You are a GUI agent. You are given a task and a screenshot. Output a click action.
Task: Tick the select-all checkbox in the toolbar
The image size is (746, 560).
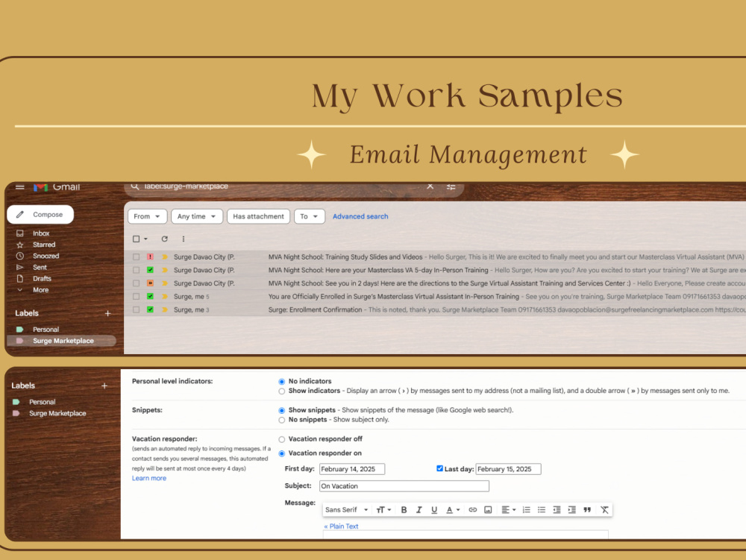pyautogui.click(x=136, y=239)
